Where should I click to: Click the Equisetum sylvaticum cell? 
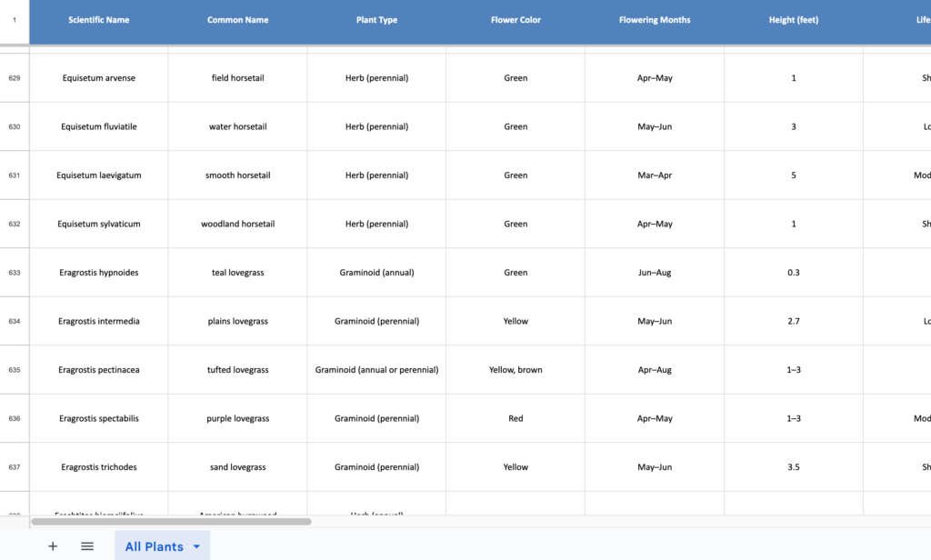(98, 224)
